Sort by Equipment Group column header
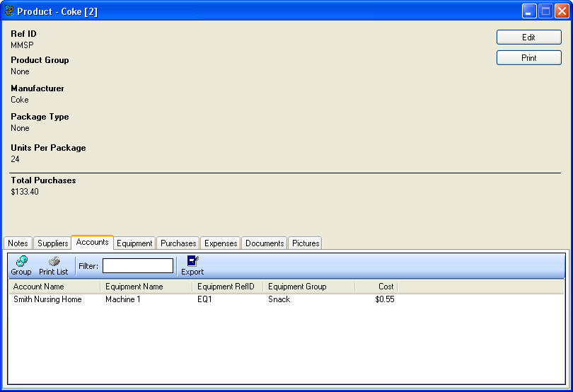573x392 pixels. (x=309, y=287)
